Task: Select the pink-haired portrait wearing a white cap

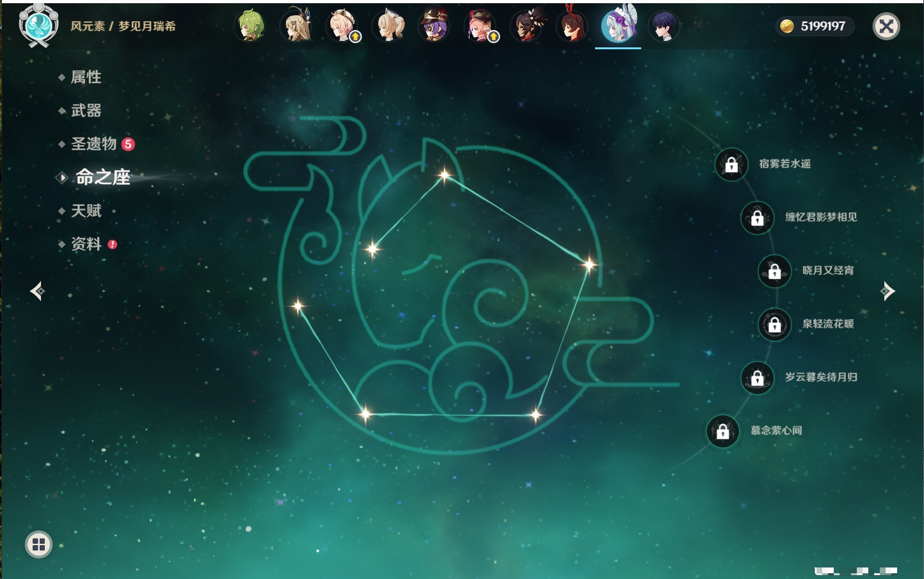Action: 343,26
